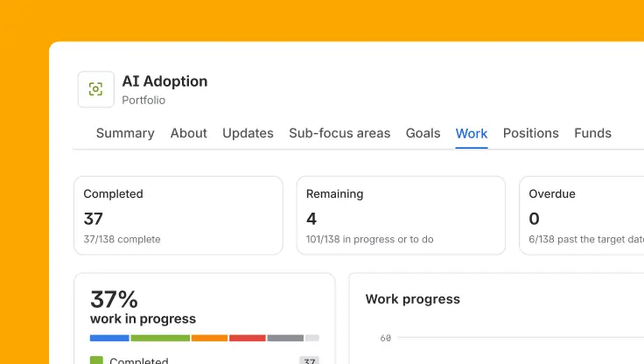Click the red segment of progress bar
This screenshot has width=644, height=364.
tap(248, 338)
